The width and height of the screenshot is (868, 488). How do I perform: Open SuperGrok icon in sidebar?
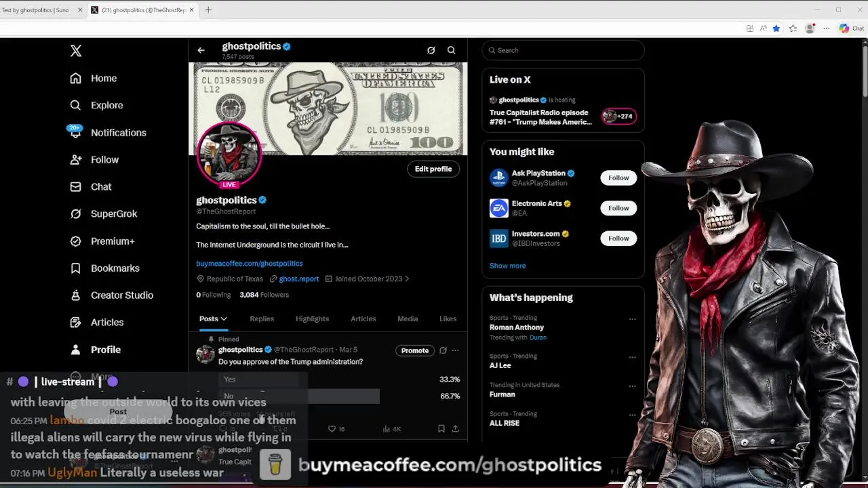pos(76,214)
